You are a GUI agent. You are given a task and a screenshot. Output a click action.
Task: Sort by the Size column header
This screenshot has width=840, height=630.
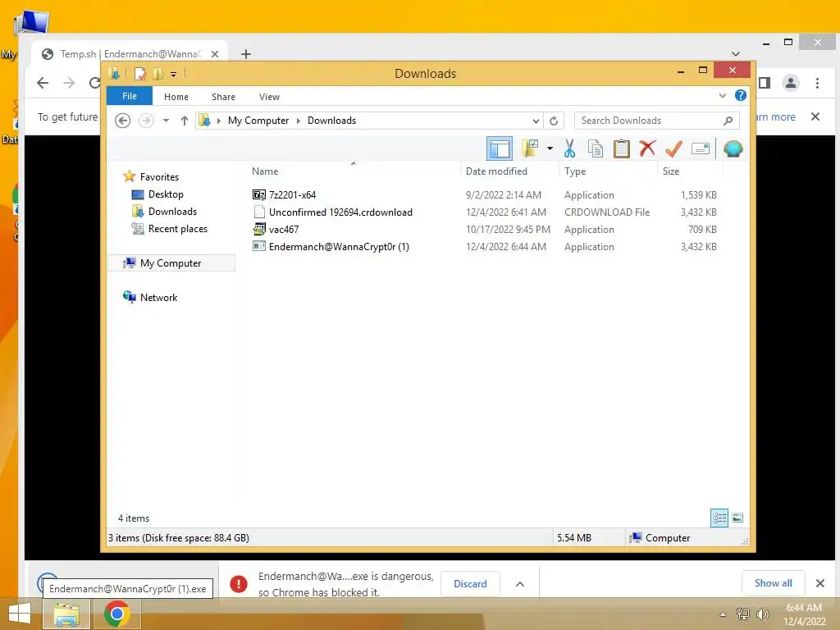[x=690, y=171]
